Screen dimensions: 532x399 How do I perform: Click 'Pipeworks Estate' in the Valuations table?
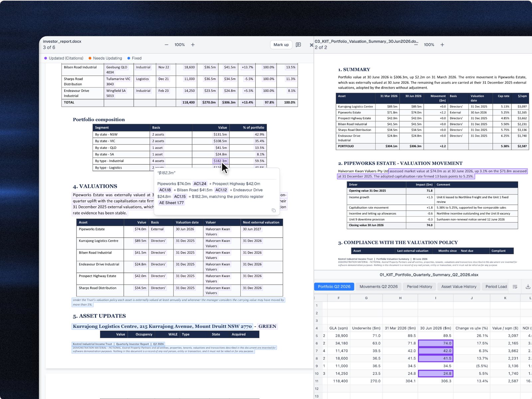click(x=92, y=229)
